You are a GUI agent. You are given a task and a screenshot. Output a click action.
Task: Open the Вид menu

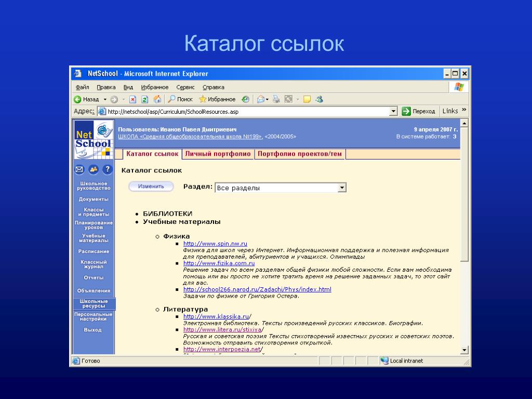128,87
